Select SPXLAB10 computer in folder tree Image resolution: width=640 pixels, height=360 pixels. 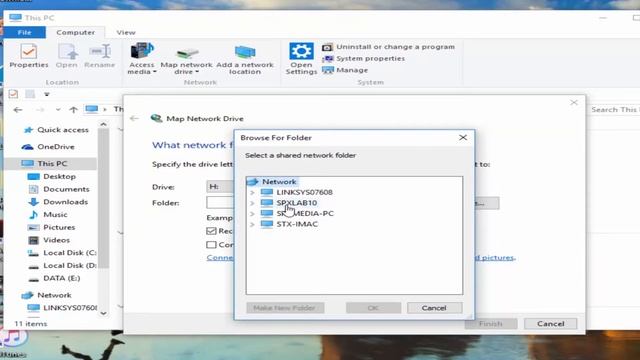coord(296,203)
